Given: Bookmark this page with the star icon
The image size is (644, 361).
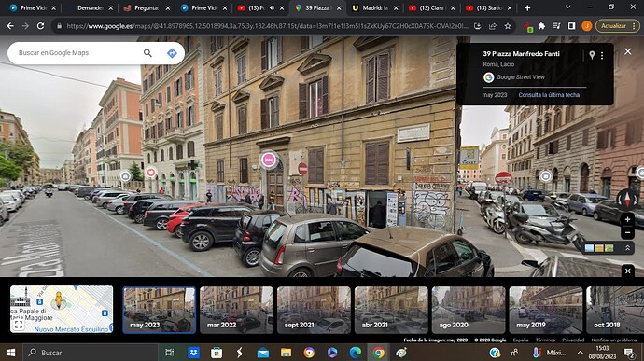Looking at the screenshot, I should (x=508, y=26).
